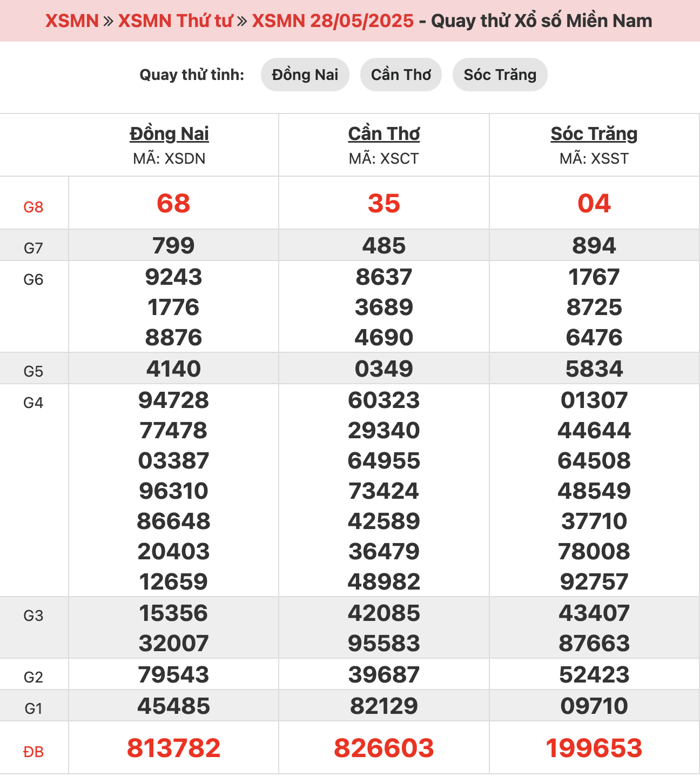Click G2 number 52423
This screenshot has height=776, width=700.
pyautogui.click(x=594, y=675)
